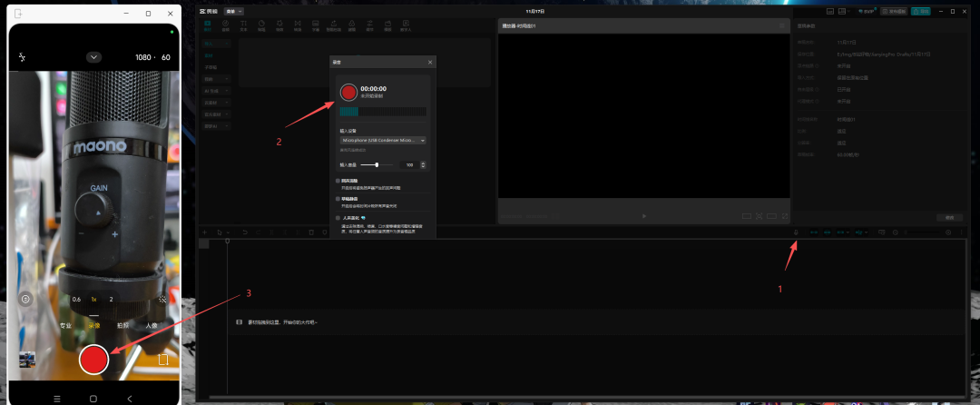Enable the 草稿静音 draft mute checkbox

click(338, 198)
